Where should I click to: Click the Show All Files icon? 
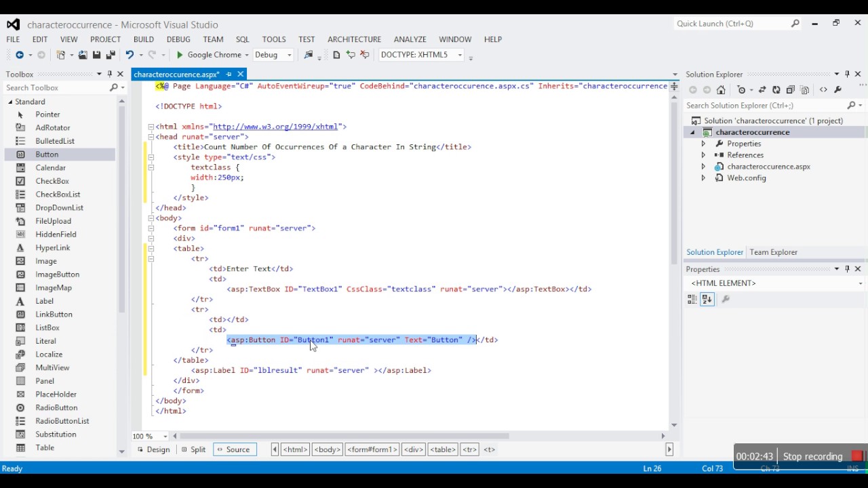point(805,90)
